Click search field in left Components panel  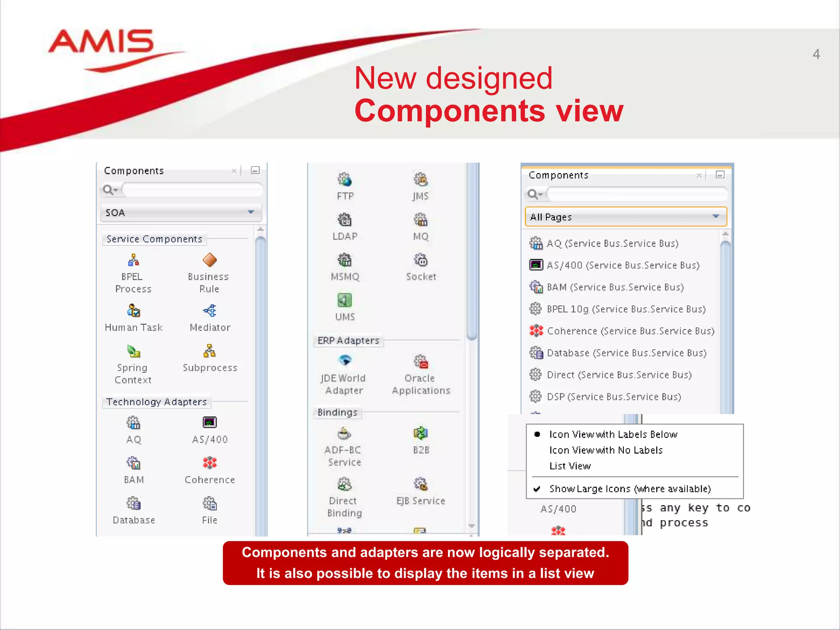click(x=193, y=190)
